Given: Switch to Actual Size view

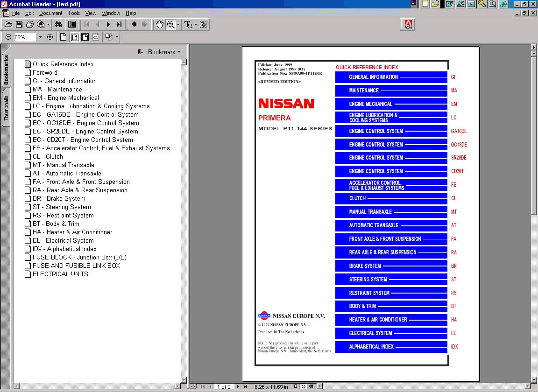Looking at the screenshot, I should [64, 37].
